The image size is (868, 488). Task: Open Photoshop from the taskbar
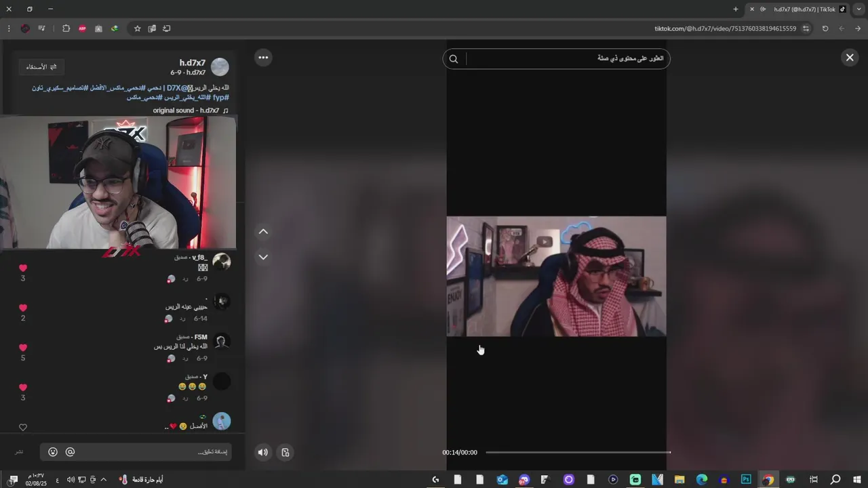[x=746, y=479]
